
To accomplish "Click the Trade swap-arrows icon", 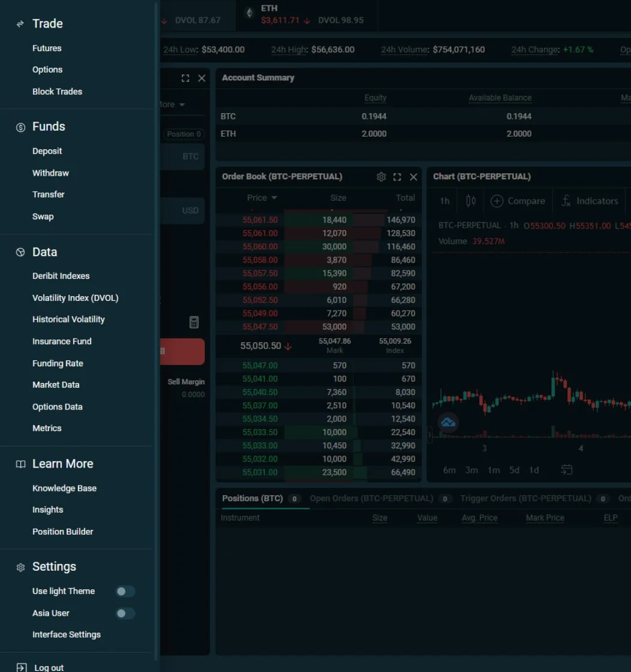I will 20,23.
